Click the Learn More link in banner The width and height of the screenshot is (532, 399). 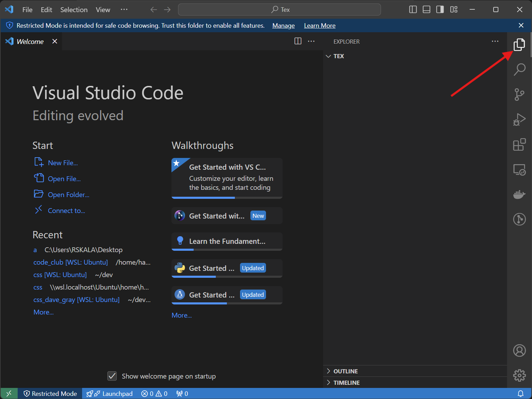pyautogui.click(x=319, y=26)
